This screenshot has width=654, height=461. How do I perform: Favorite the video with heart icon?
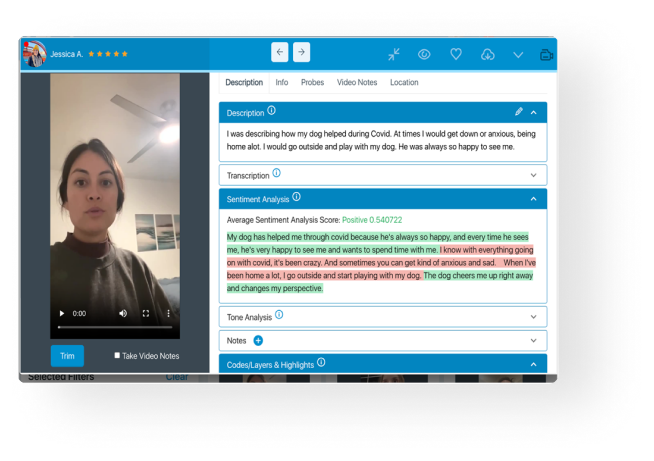(456, 54)
